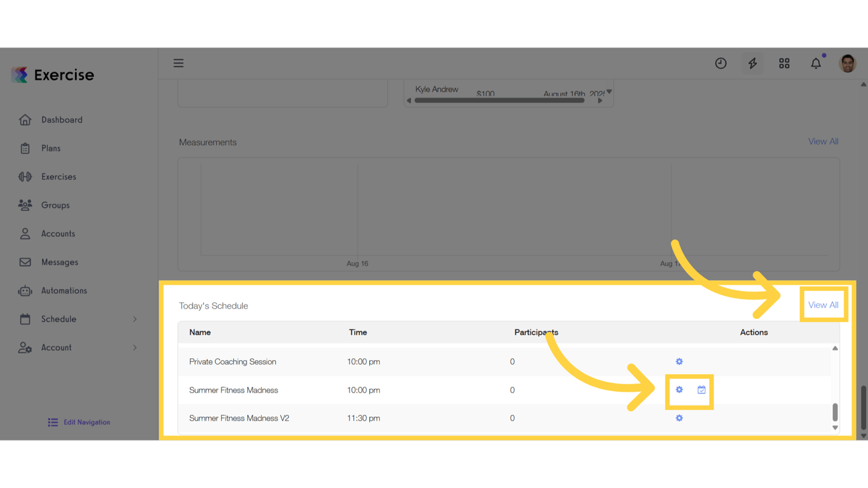Viewport: 868px width, 488px height.
Task: Open the clock history icon
Action: tap(721, 64)
